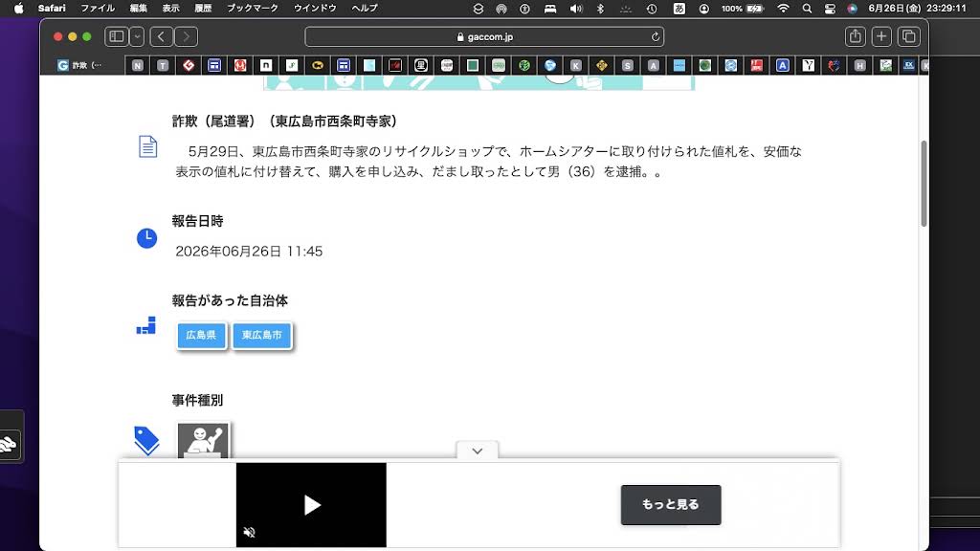Open the EX bookmark
The height and width of the screenshot is (551, 980).
pyautogui.click(x=909, y=65)
